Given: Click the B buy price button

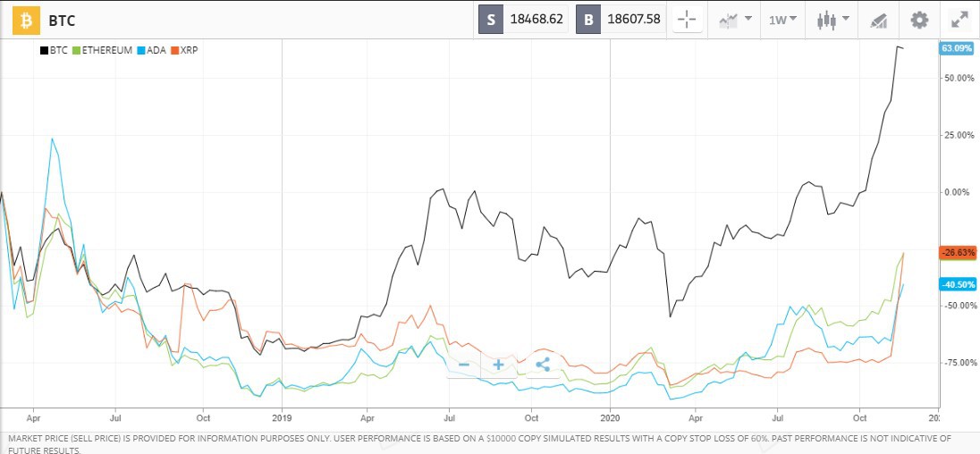Looking at the screenshot, I should (x=588, y=19).
